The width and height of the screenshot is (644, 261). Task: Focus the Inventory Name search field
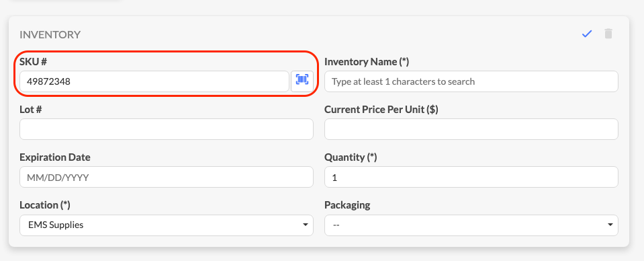pyautogui.click(x=471, y=81)
